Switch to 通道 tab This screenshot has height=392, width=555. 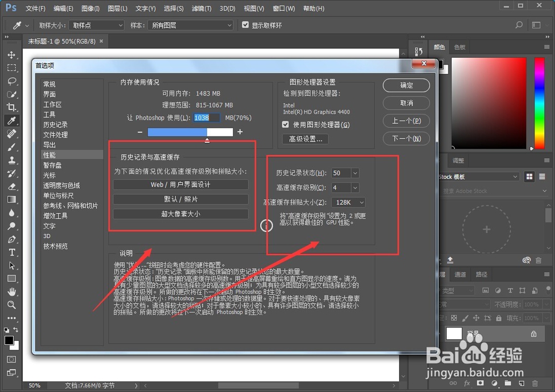click(460, 274)
